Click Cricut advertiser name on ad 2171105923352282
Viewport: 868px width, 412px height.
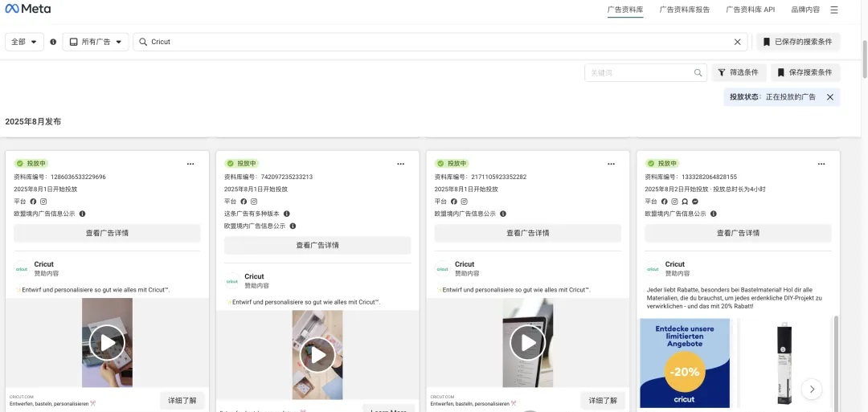click(x=465, y=264)
